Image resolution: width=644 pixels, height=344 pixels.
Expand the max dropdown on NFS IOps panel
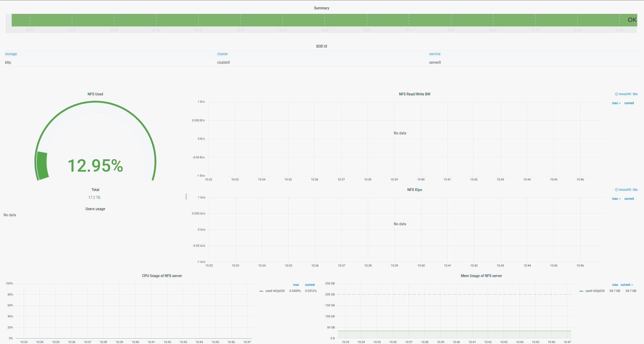pos(616,199)
